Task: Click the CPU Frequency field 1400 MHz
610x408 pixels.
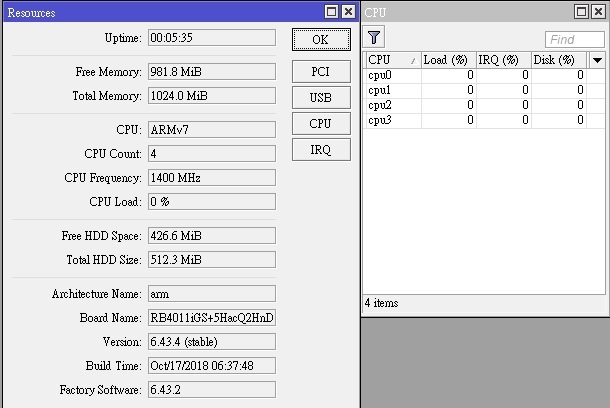Action: [212, 178]
